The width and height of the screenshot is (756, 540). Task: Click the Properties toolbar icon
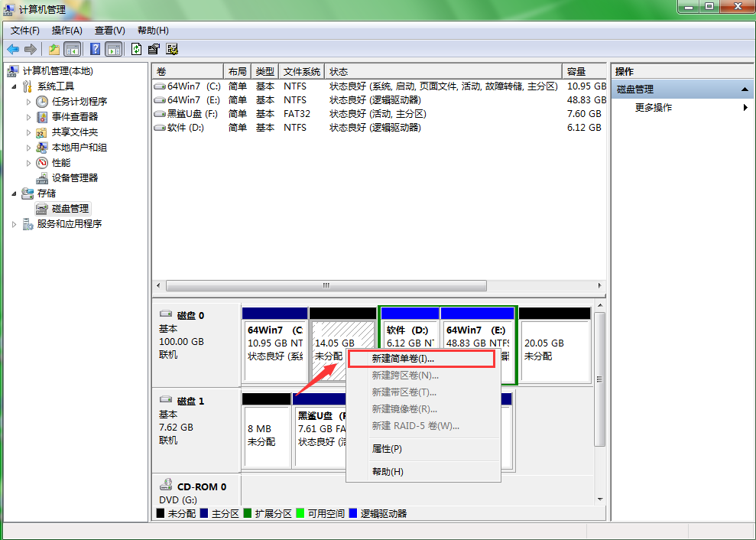click(x=154, y=49)
